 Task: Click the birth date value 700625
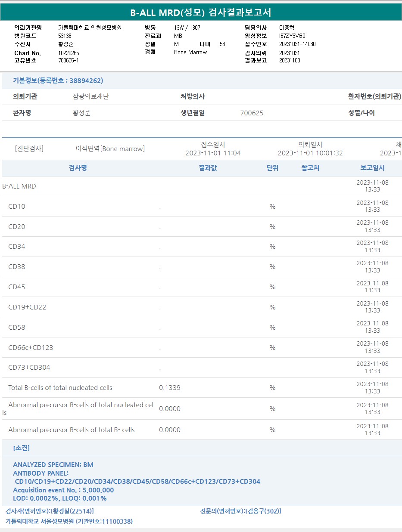(x=252, y=113)
